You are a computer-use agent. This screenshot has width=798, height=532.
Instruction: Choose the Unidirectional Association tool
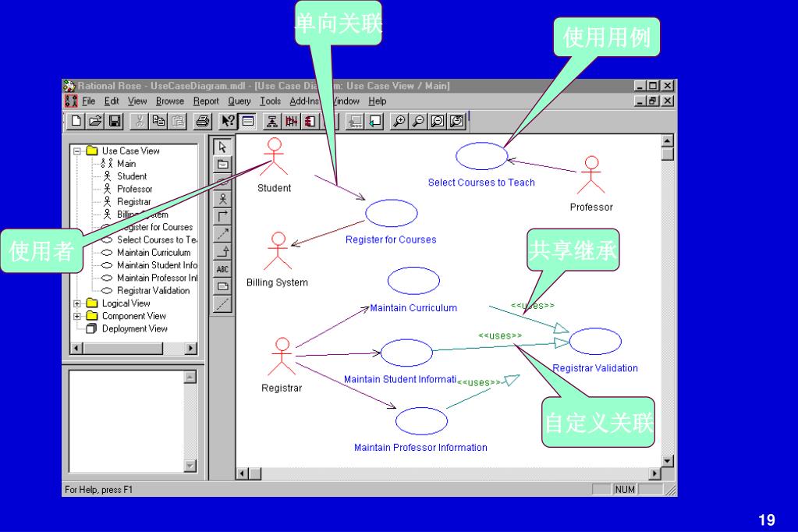click(222, 216)
